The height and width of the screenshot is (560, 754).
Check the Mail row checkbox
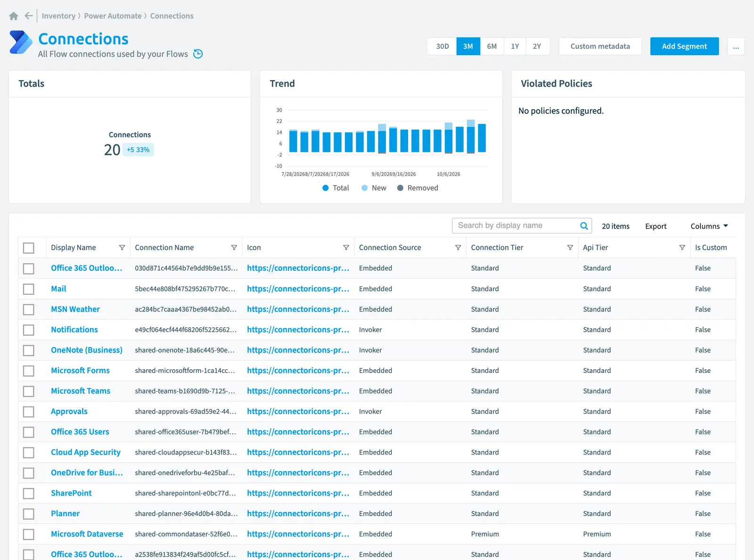pos(29,289)
